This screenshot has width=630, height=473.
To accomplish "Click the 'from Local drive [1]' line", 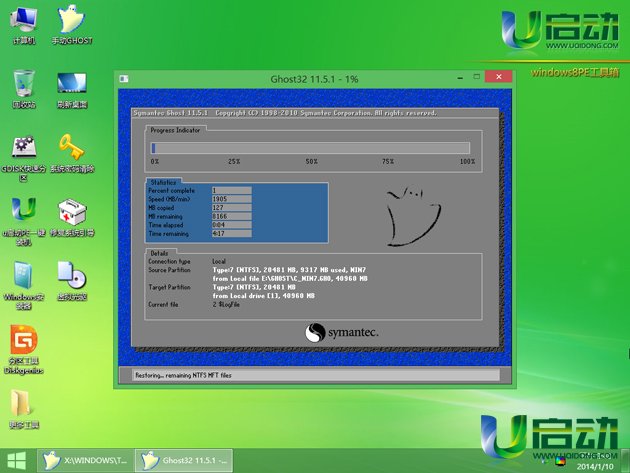I will 264,296.
